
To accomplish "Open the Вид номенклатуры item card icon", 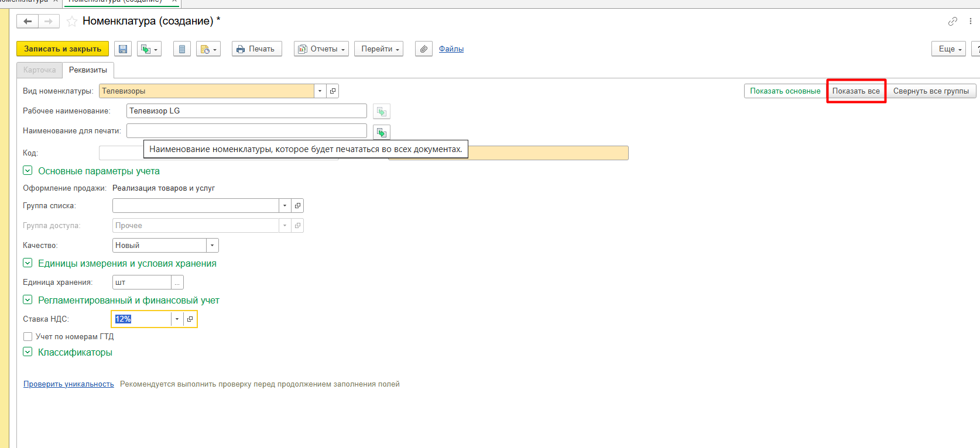I will point(333,91).
